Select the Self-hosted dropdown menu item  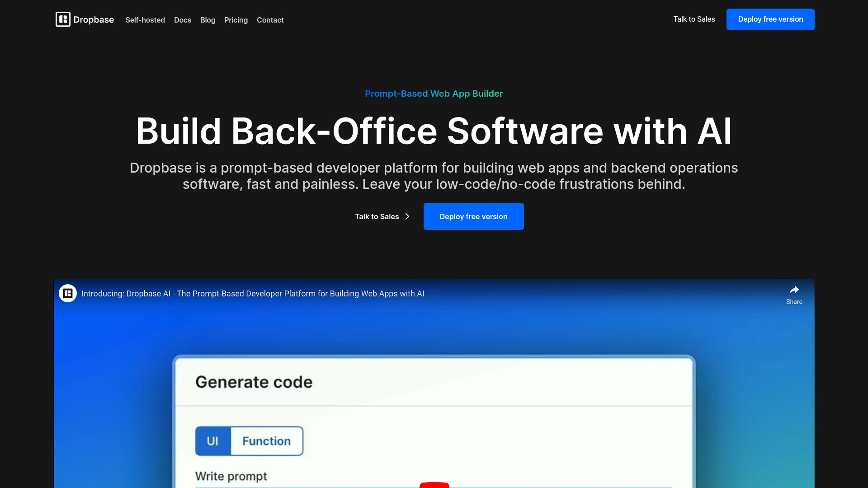coord(146,20)
